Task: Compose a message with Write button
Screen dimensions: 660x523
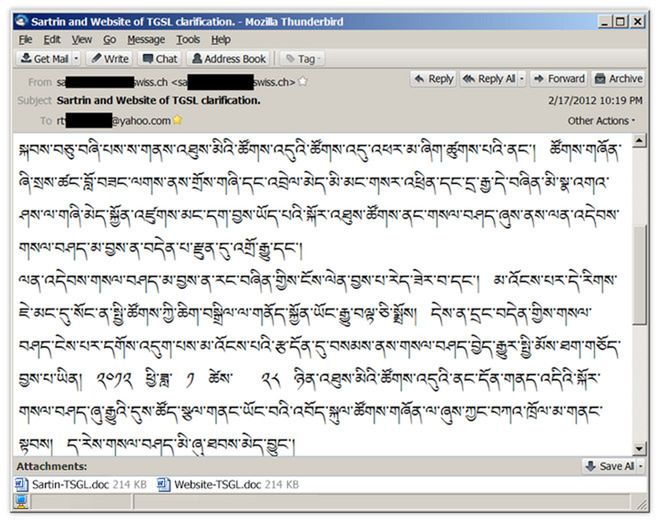Action: (x=110, y=58)
